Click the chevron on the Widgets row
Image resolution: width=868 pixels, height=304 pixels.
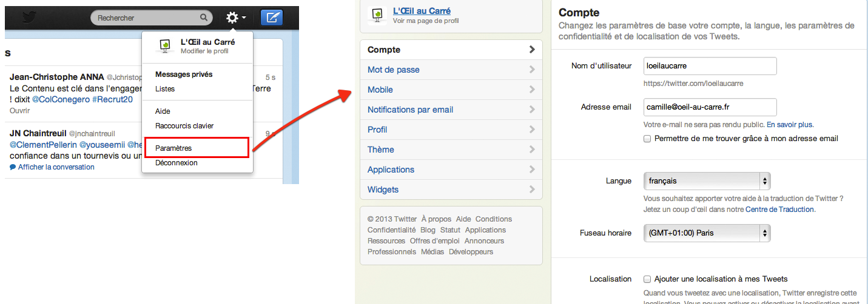tap(532, 190)
